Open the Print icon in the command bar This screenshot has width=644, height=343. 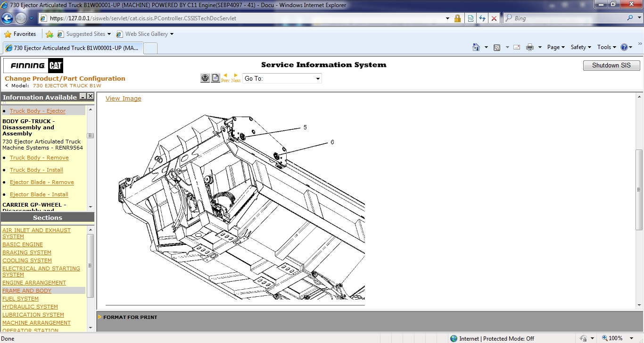click(529, 47)
